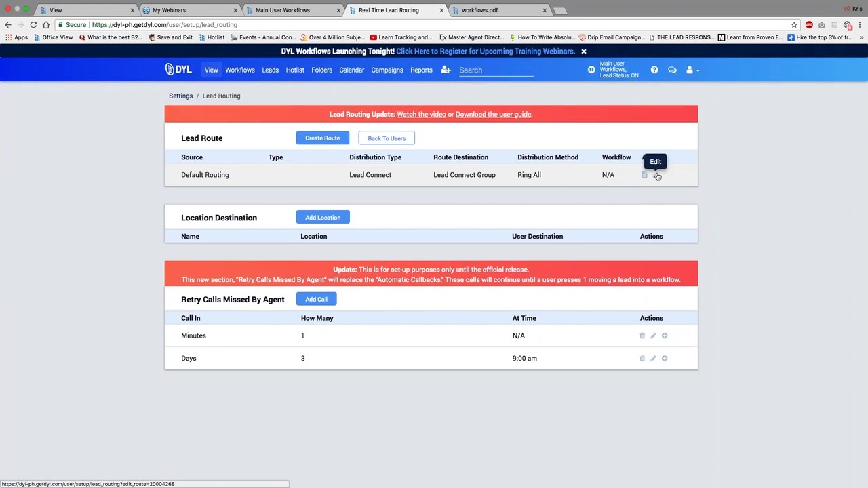Click the copy icon in Default Routing row
The image size is (868, 488).
pyautogui.click(x=644, y=175)
